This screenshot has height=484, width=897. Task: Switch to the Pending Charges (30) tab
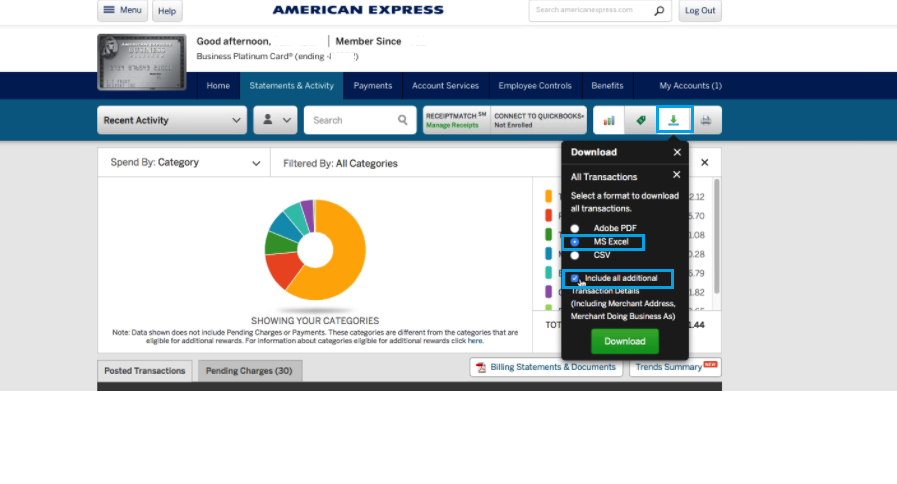tap(249, 371)
